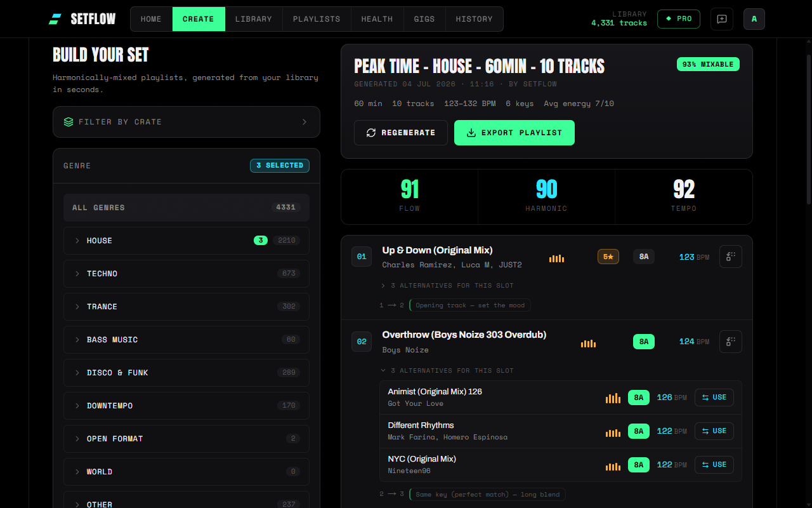Click the regenerate refresh icon
The image size is (812, 508).
(371, 133)
